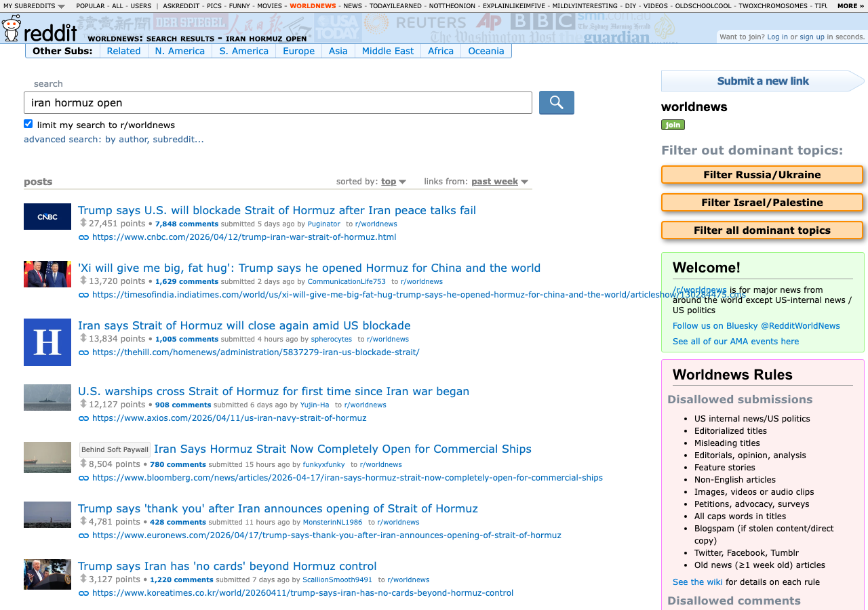Image resolution: width=868 pixels, height=610 pixels.
Task: Click Submit a new link
Action: pos(762,81)
